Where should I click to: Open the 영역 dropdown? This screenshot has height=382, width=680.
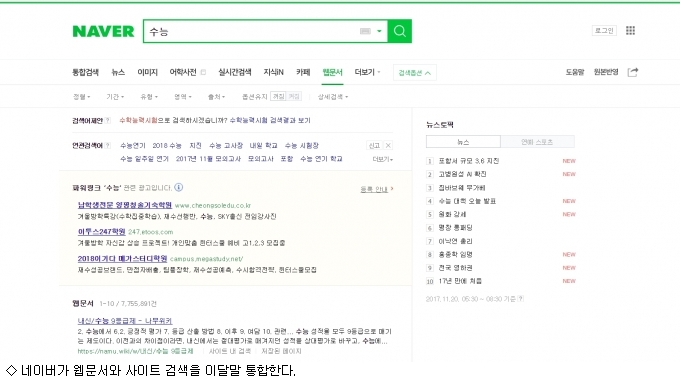[183, 97]
